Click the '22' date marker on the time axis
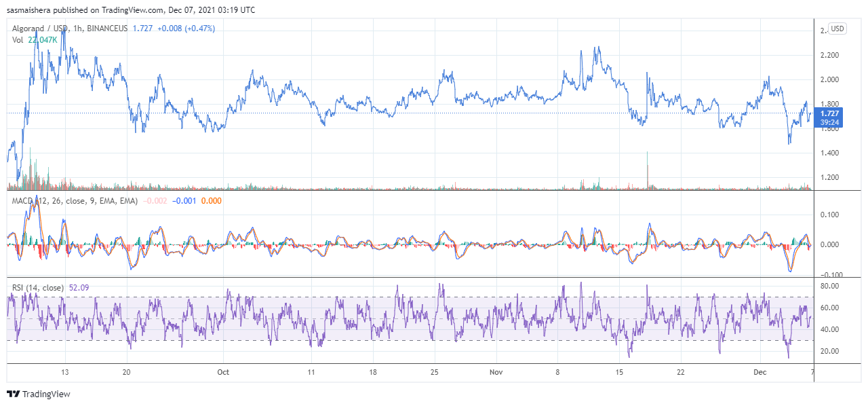The image size is (868, 406). (x=681, y=372)
